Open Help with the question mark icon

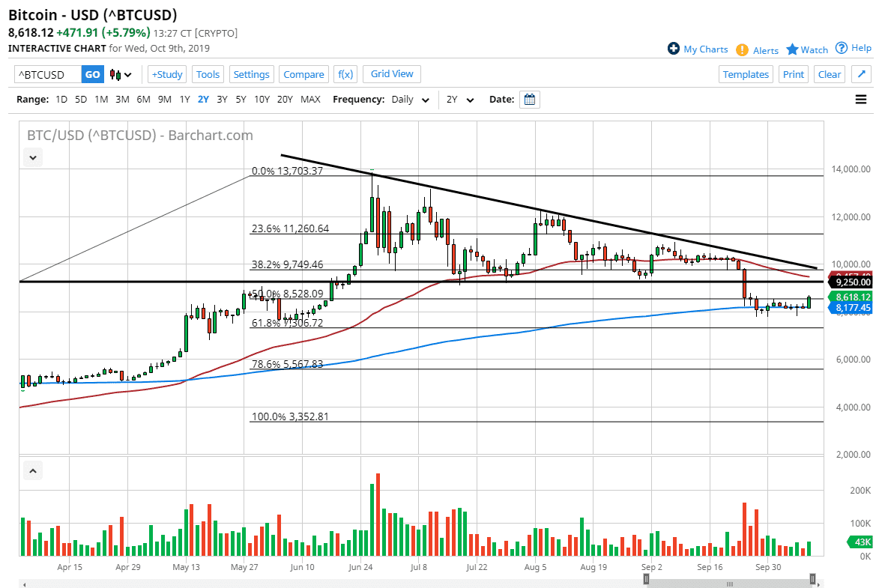(x=841, y=47)
